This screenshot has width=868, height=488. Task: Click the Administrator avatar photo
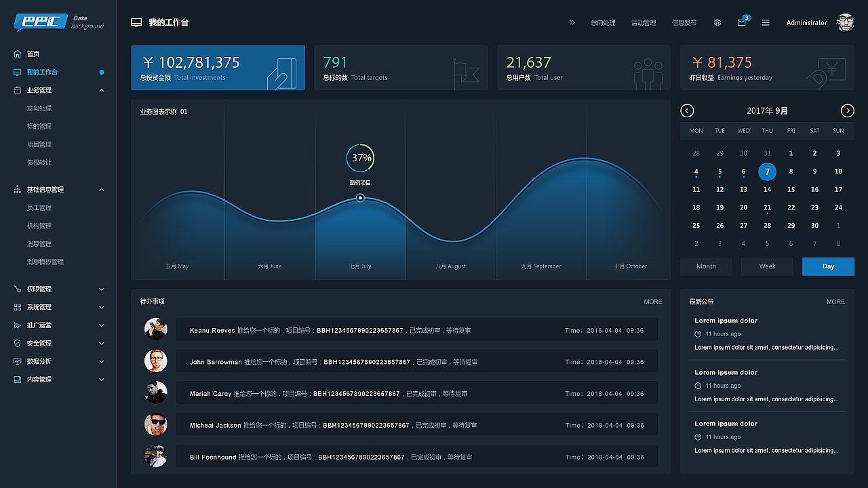point(845,22)
